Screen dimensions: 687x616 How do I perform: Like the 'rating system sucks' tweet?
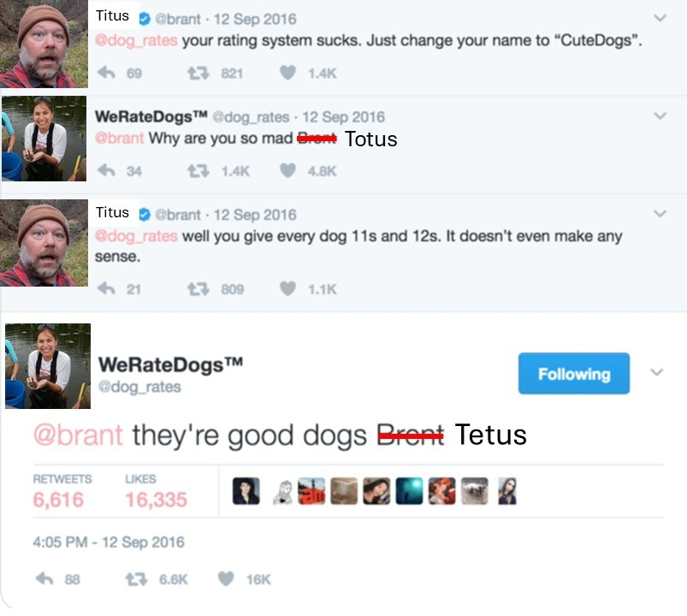point(287,72)
